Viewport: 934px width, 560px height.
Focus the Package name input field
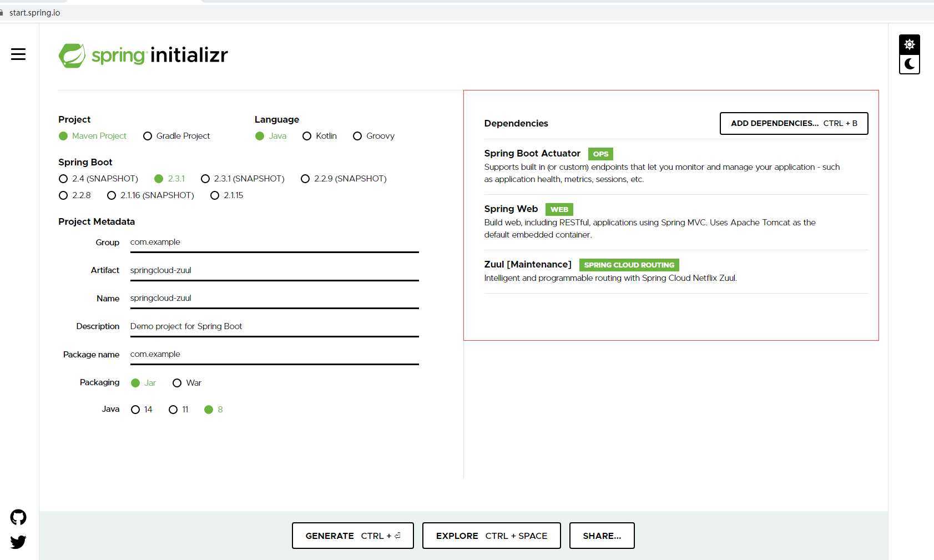(274, 355)
